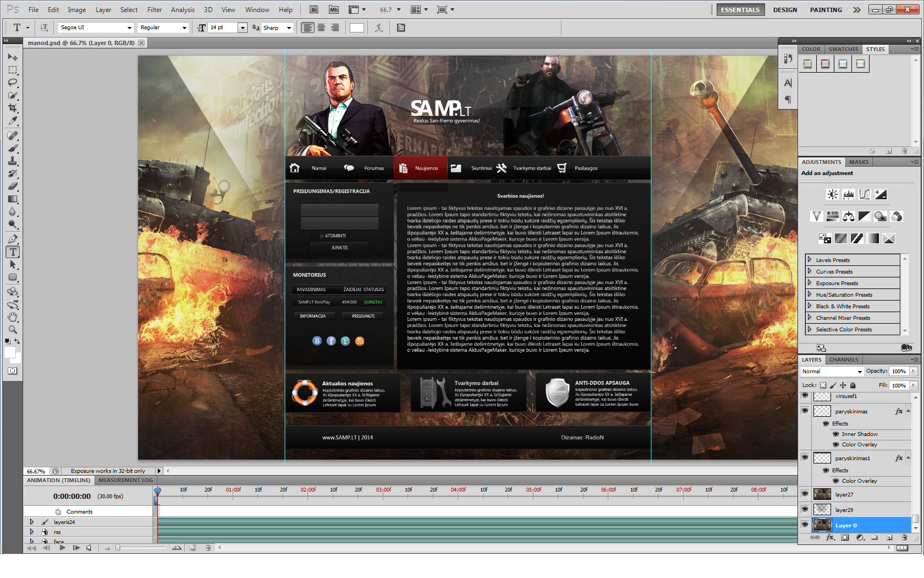Open the Normal blend mode dropdown

832,372
